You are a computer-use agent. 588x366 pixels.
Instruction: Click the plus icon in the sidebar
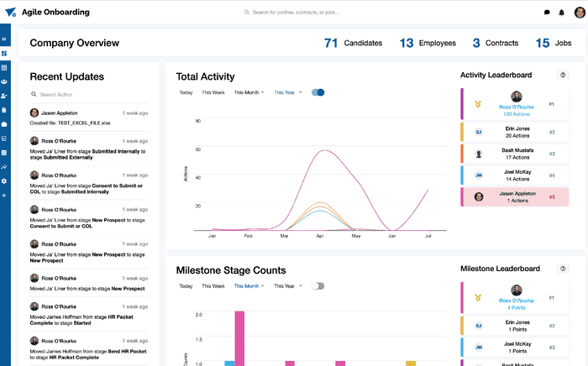4,196
